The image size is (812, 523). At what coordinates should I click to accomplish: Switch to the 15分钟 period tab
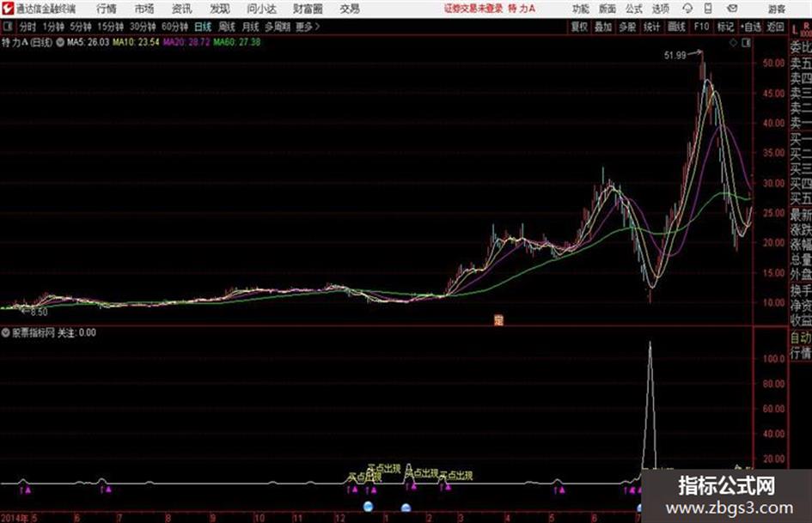click(x=111, y=27)
